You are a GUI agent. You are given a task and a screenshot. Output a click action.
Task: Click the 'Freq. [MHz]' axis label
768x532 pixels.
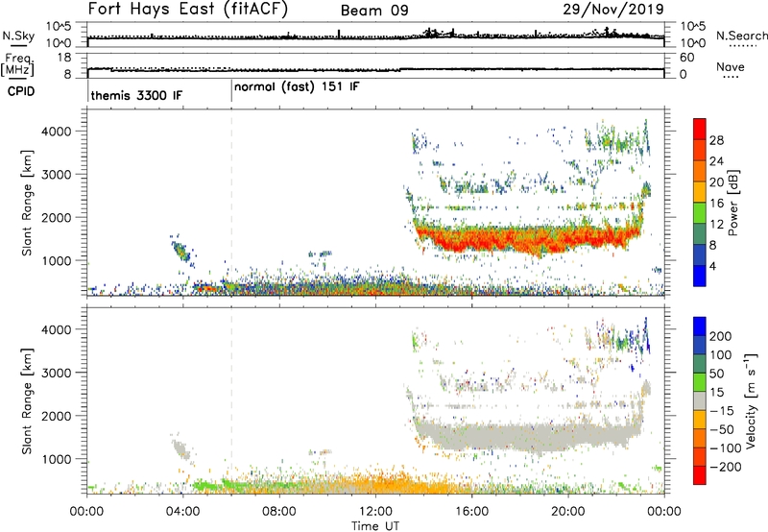(18, 65)
